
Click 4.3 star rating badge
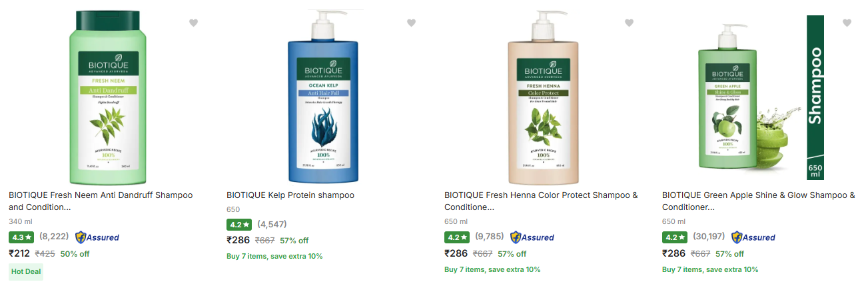pyautogui.click(x=21, y=237)
